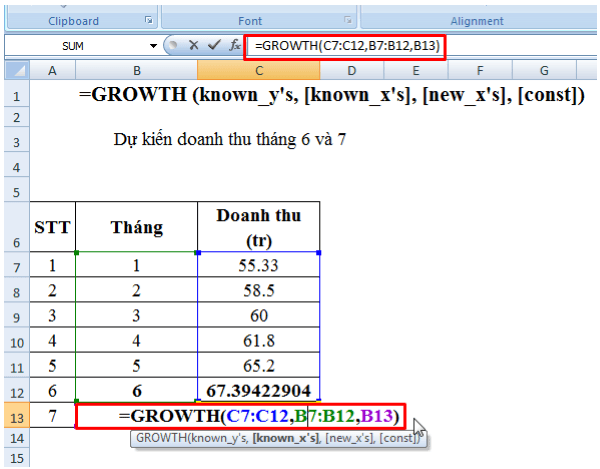Select row 8 header

17,290
